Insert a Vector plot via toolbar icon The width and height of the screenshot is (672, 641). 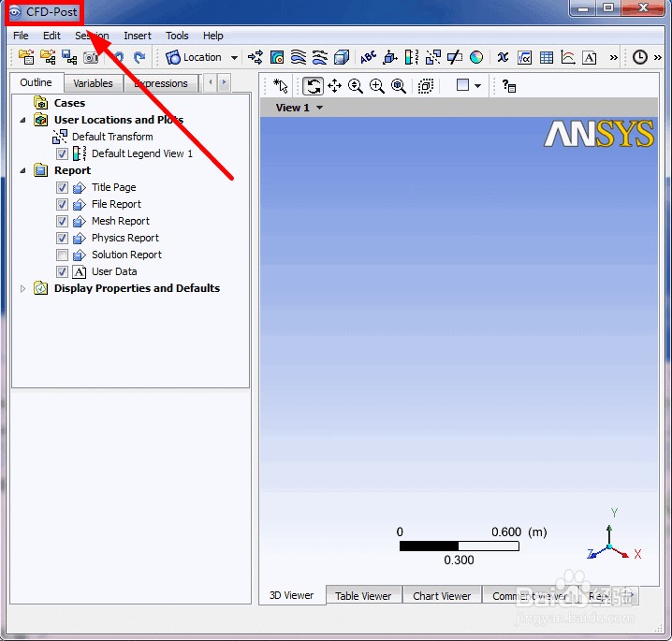click(x=256, y=57)
